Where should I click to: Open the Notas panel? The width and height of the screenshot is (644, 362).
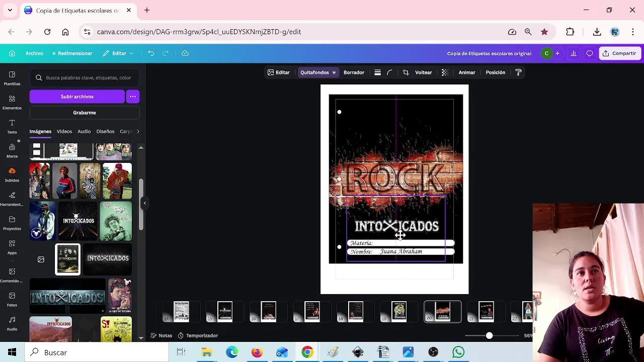coord(161,335)
